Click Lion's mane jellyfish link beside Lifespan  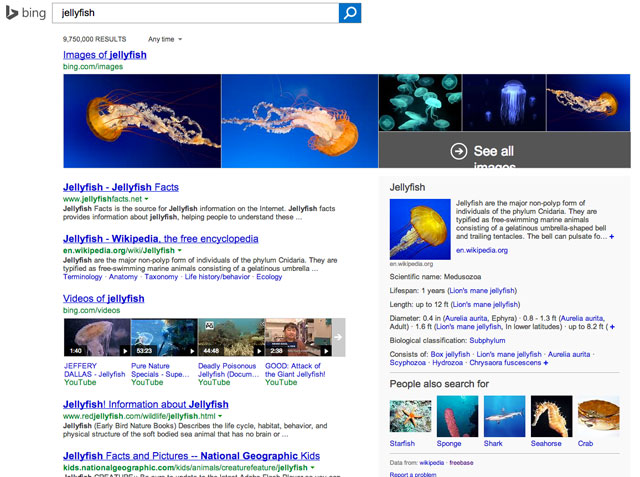pyautogui.click(x=482, y=291)
